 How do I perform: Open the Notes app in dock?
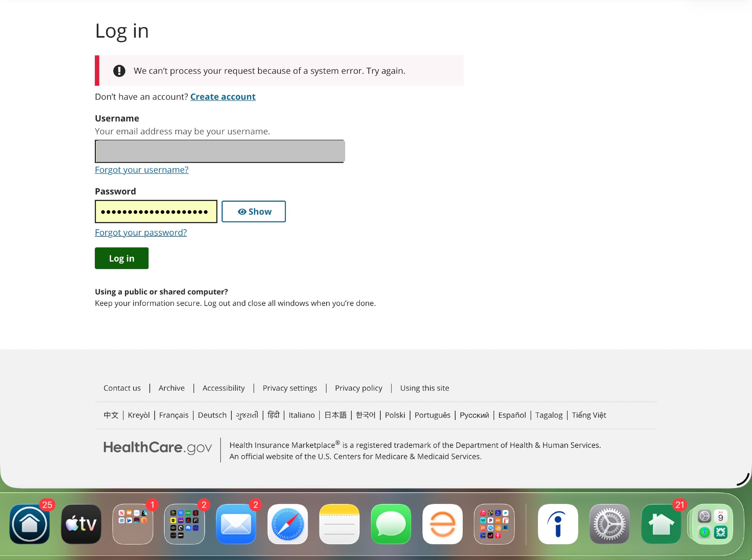pyautogui.click(x=339, y=524)
